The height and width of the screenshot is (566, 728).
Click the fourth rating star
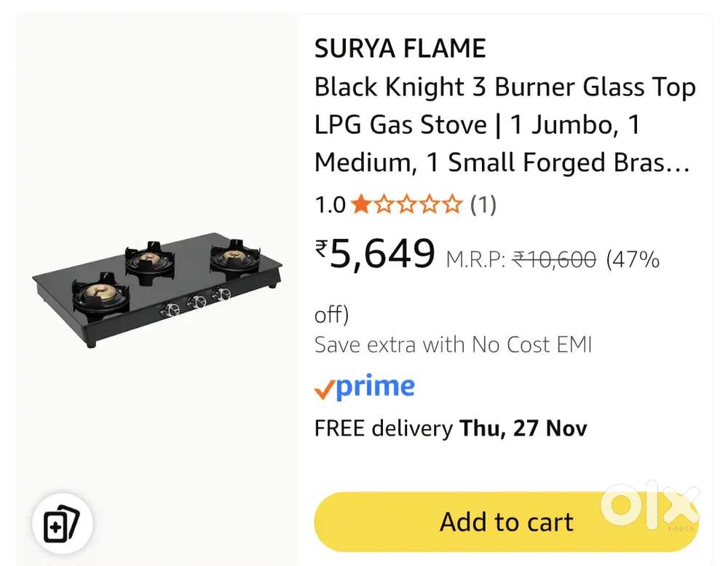point(427,205)
